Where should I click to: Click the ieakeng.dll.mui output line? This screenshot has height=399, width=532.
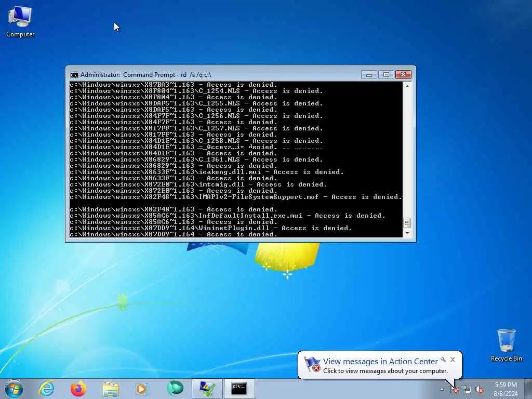click(207, 172)
